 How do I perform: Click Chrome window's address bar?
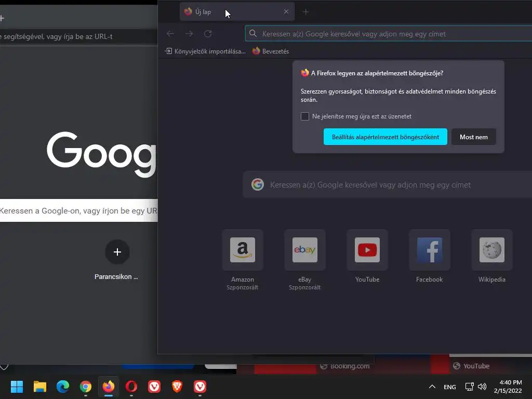pos(79,37)
